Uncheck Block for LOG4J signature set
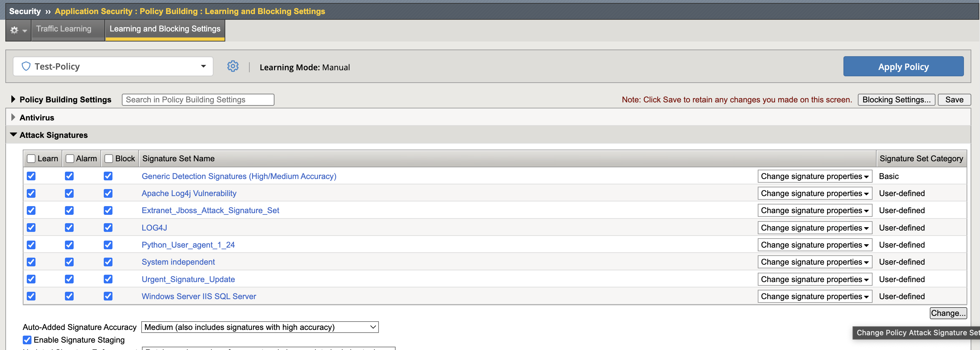980x350 pixels. (108, 228)
